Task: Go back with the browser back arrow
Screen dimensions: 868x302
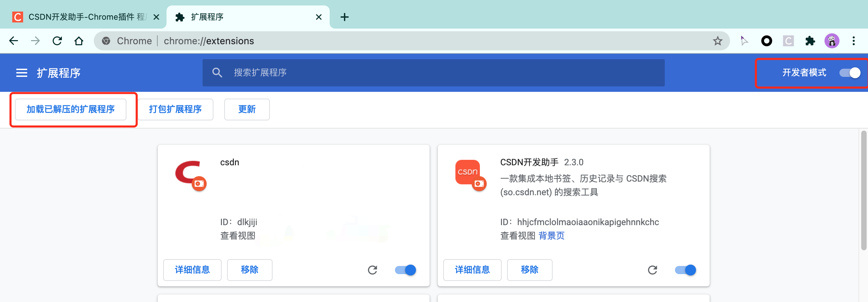Action: pos(14,41)
